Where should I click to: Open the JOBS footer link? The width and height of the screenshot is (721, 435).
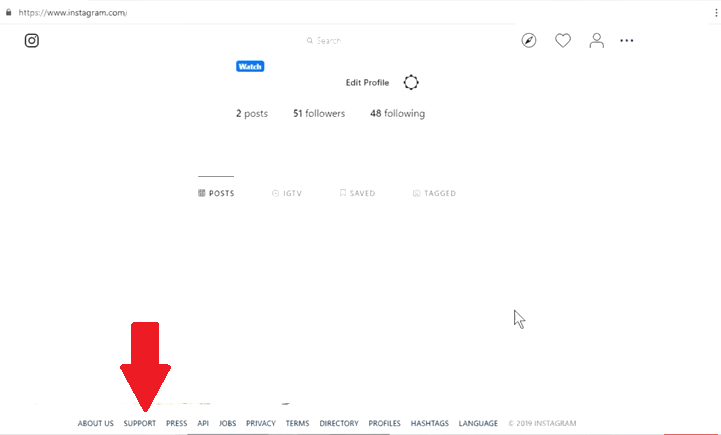coord(228,423)
